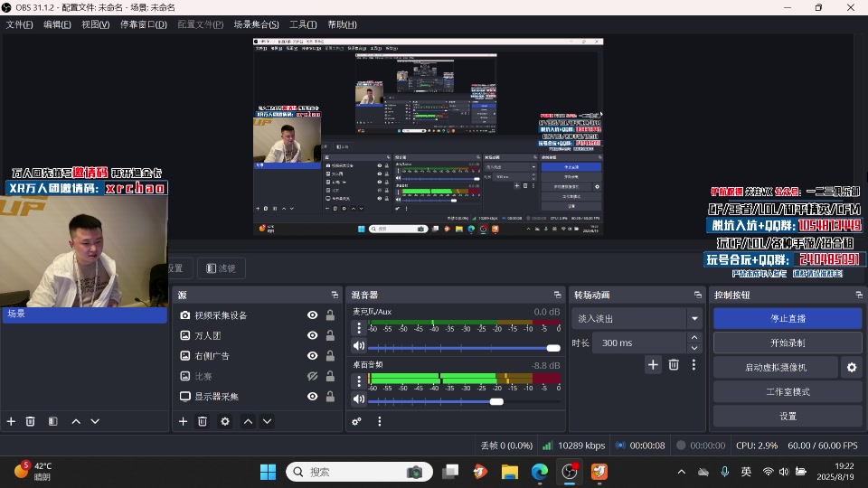Undock the 控制按钮 controls panel
Viewport: 868px width, 488px height.
coord(859,295)
